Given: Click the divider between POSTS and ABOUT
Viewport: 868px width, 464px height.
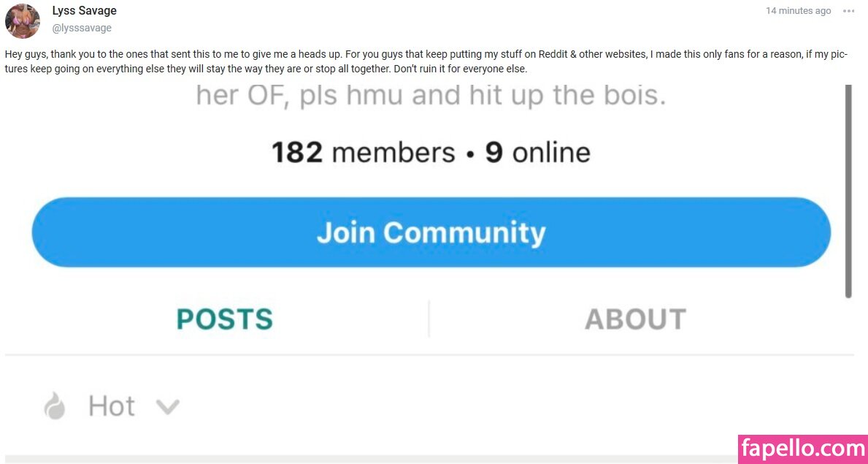Looking at the screenshot, I should point(429,319).
